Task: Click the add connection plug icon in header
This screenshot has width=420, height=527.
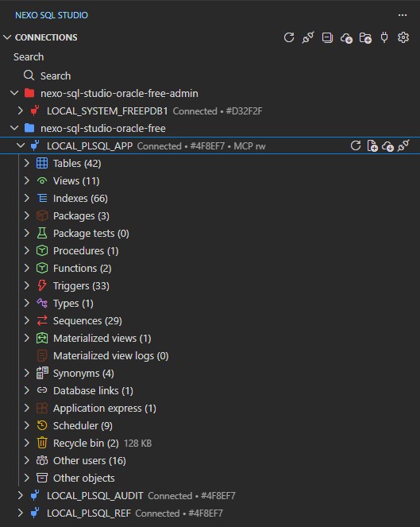Action: 384,37
